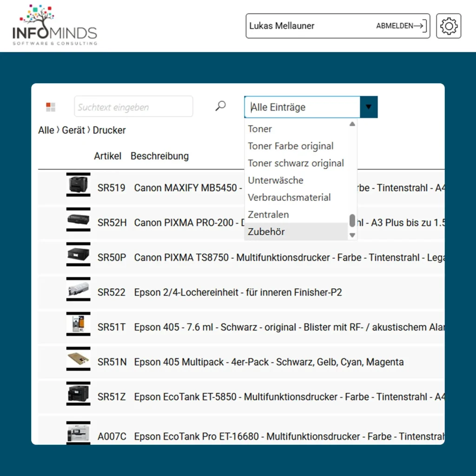
Task: Choose "Verbrauchsmaterial" in the open list
Action: tap(289, 197)
